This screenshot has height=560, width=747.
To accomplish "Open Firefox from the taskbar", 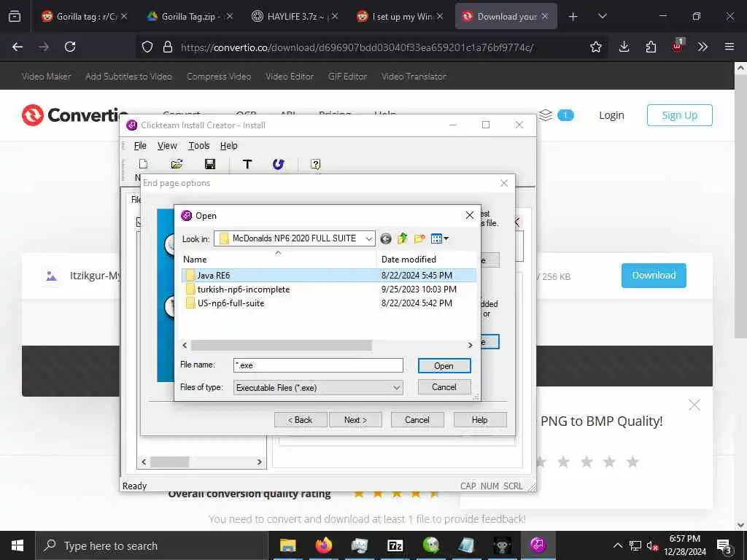I will click(x=323, y=545).
